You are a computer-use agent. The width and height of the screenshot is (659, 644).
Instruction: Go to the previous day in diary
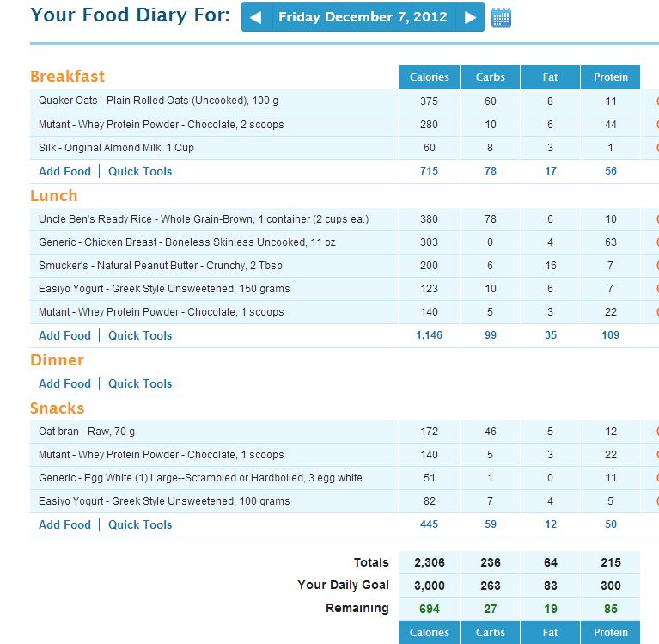coord(257,17)
